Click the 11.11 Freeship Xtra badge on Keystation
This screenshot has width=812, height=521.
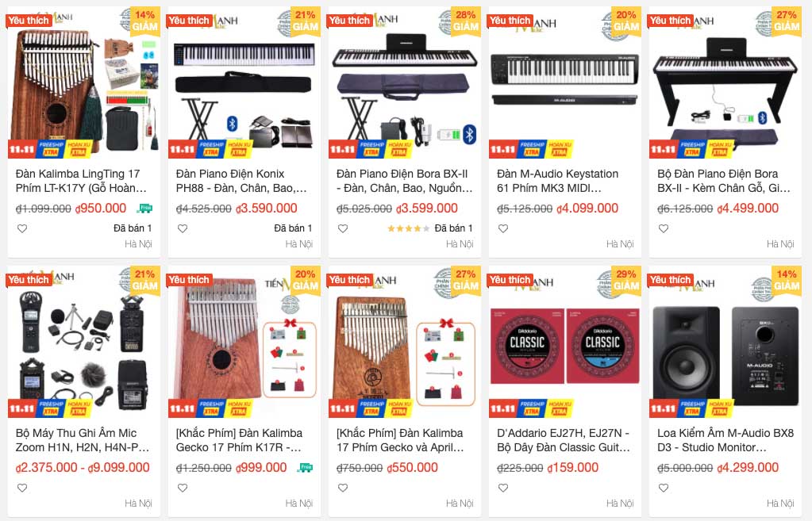[x=531, y=150]
